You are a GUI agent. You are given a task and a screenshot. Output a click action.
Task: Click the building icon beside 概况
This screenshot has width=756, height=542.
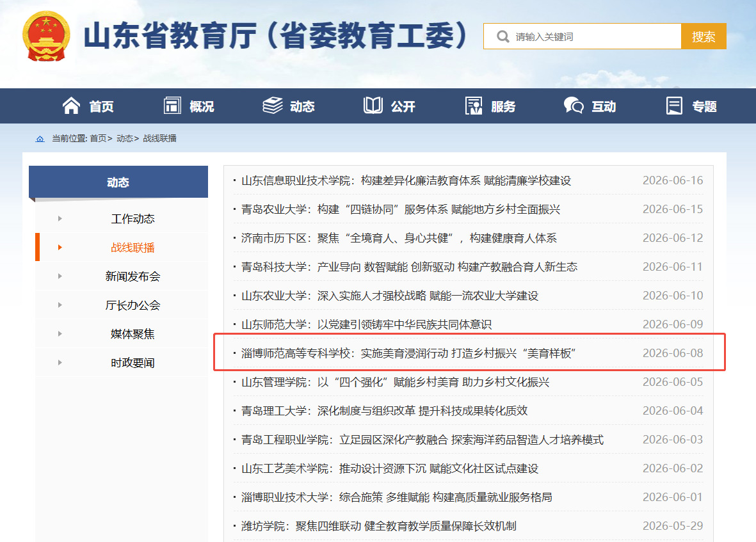[x=173, y=106]
